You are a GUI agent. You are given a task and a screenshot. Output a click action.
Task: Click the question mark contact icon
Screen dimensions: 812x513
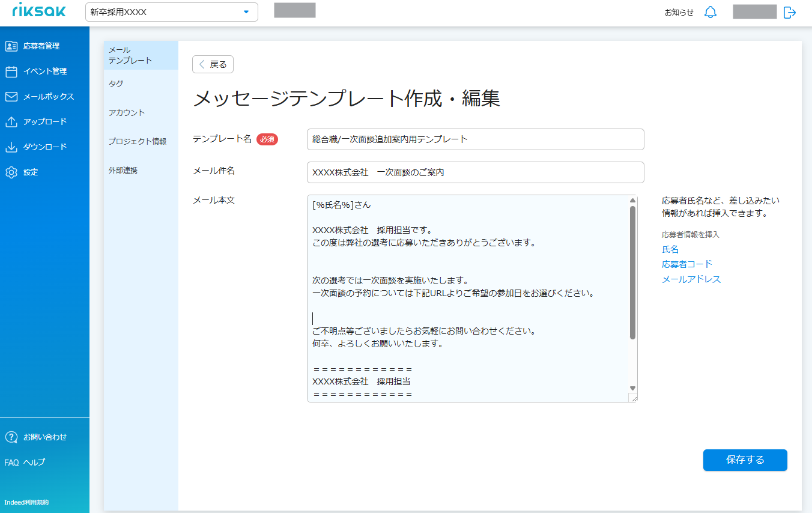pyautogui.click(x=11, y=437)
